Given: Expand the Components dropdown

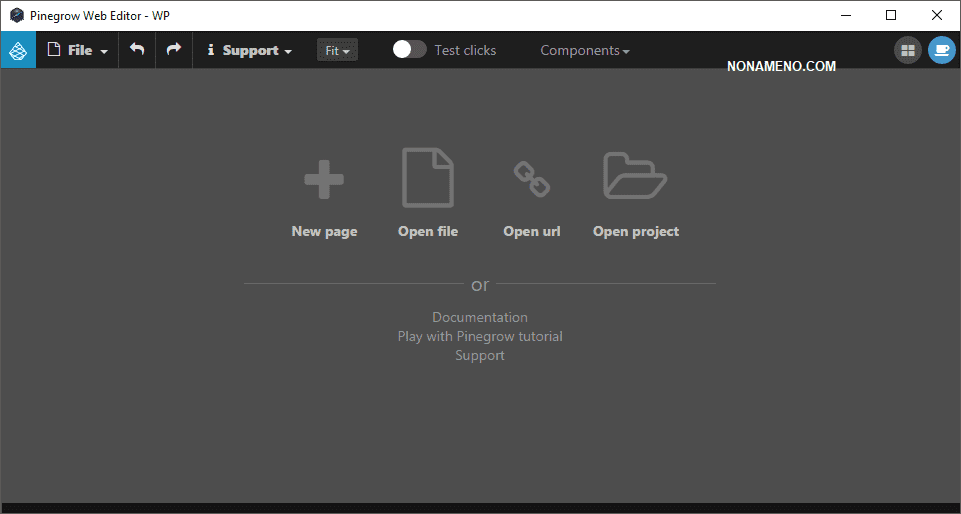Looking at the screenshot, I should point(585,50).
